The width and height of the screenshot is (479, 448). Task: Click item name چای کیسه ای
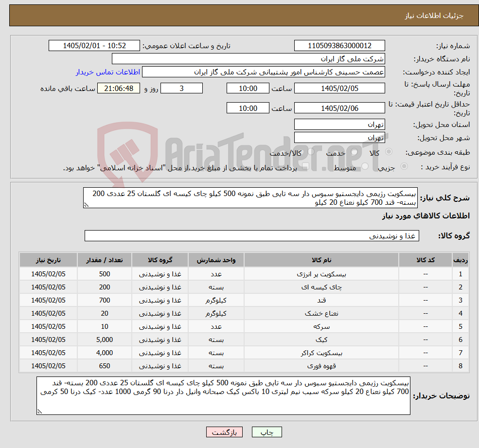(x=321, y=287)
